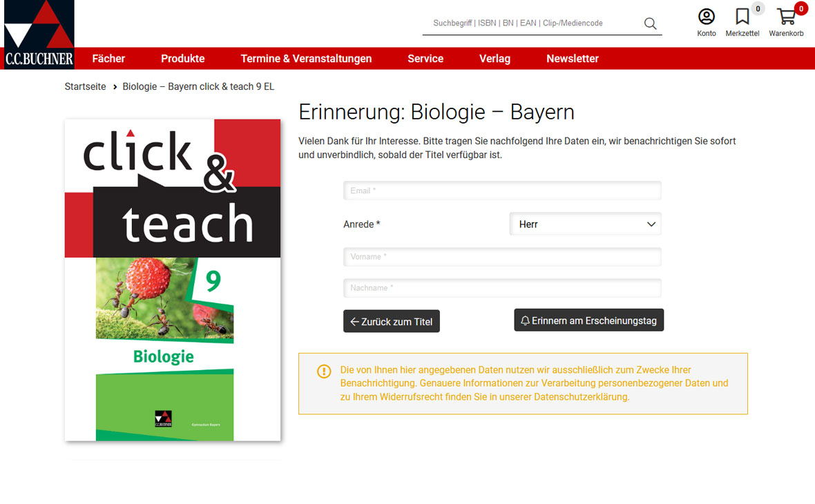815x504 pixels.
Task: Click the warning icon in the yellow notice box
Action: coord(324,371)
